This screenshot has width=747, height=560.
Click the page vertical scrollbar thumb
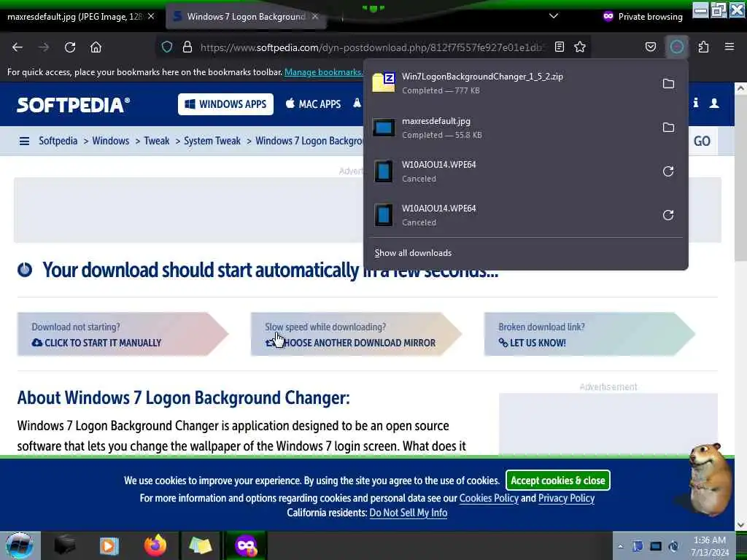(740, 178)
